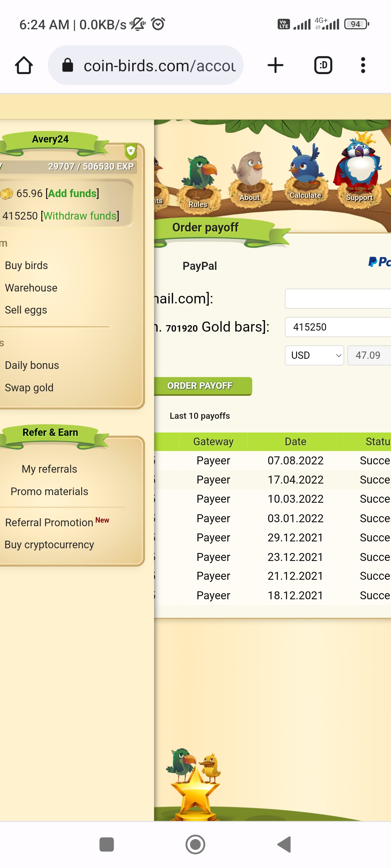Tap the browser home icon
Image resolution: width=391 pixels, height=868 pixels.
tap(24, 65)
